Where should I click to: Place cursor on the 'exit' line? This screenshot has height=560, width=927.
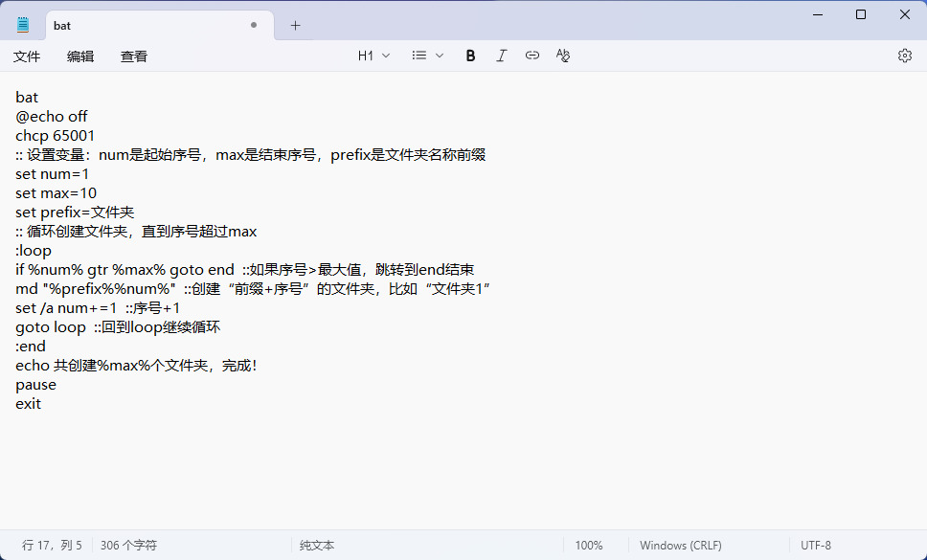coord(29,403)
